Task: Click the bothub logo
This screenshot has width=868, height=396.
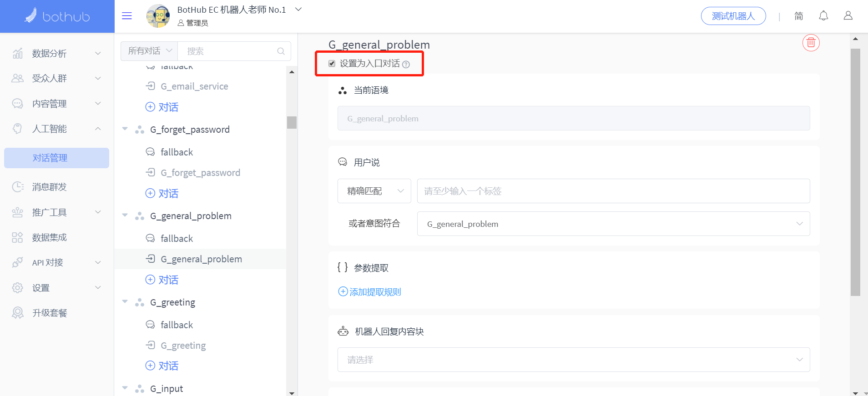Action: pyautogui.click(x=57, y=16)
